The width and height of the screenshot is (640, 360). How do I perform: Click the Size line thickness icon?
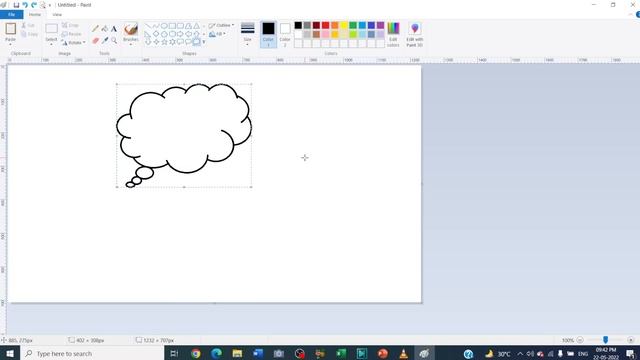coord(248,28)
